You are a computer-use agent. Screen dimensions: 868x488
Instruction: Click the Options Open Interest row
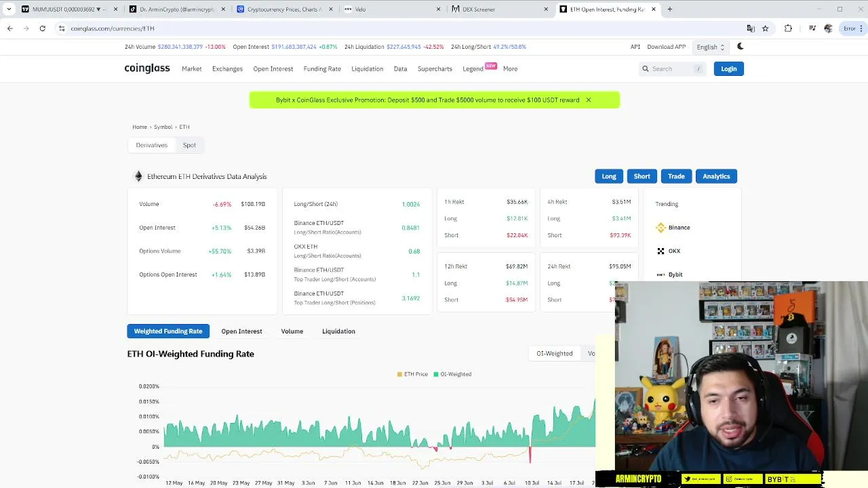(x=202, y=274)
